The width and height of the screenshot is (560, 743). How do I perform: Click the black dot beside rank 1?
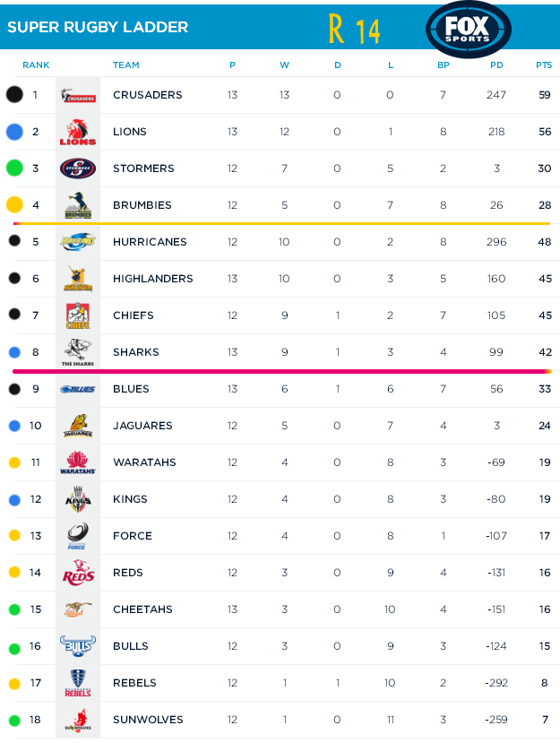pos(14,95)
